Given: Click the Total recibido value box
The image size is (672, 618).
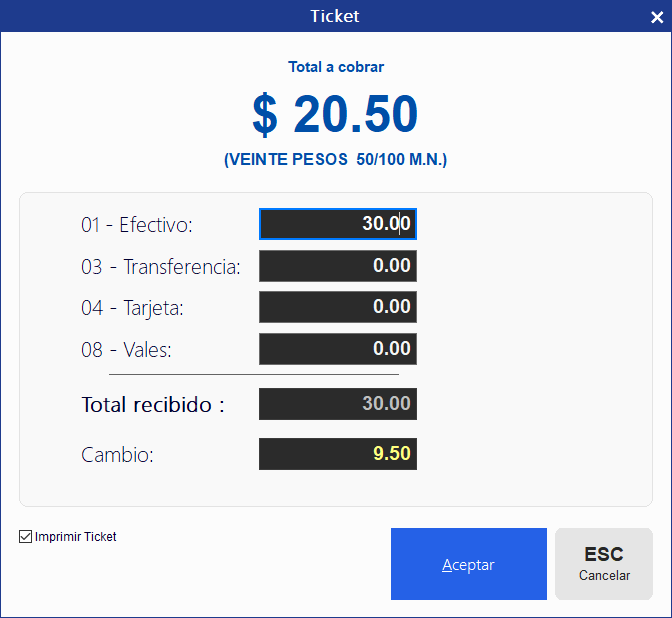Looking at the screenshot, I should [x=338, y=404].
